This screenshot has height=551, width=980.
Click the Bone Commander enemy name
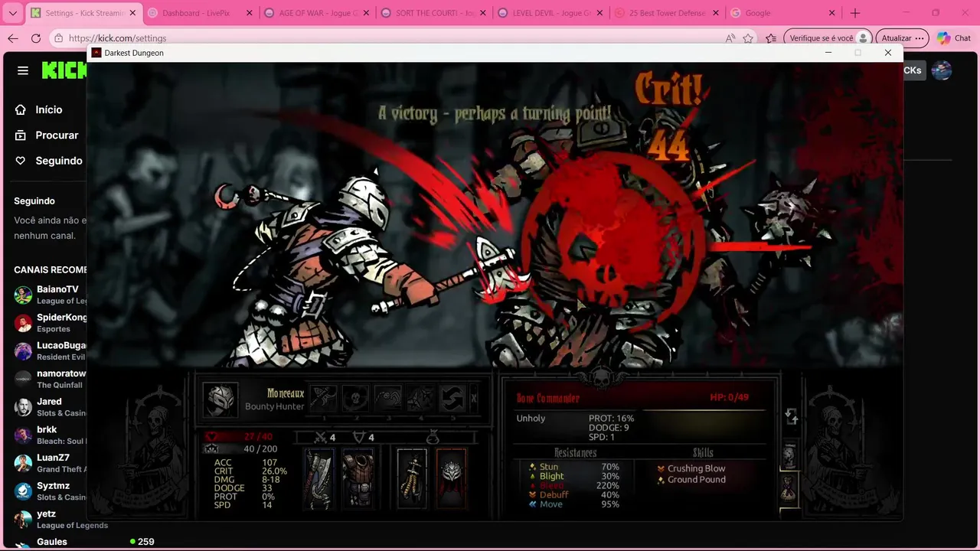tap(548, 399)
